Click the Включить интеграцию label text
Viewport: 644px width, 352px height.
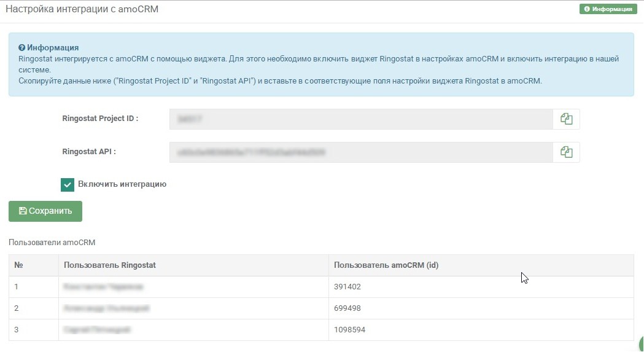(122, 184)
